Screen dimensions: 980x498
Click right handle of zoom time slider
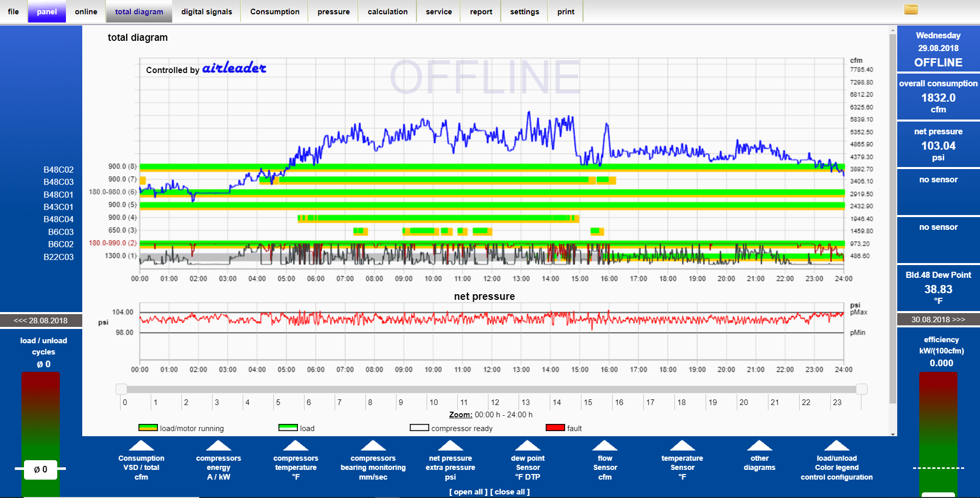pos(861,389)
